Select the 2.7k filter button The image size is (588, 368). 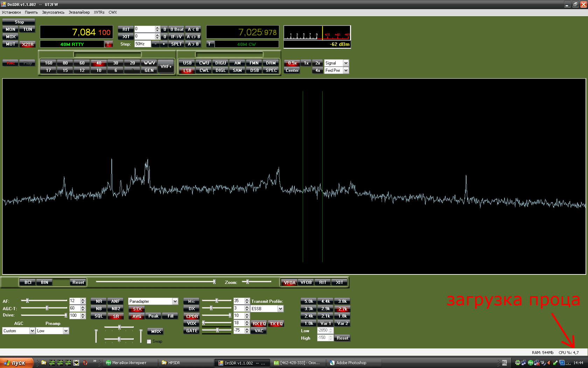[x=342, y=309]
